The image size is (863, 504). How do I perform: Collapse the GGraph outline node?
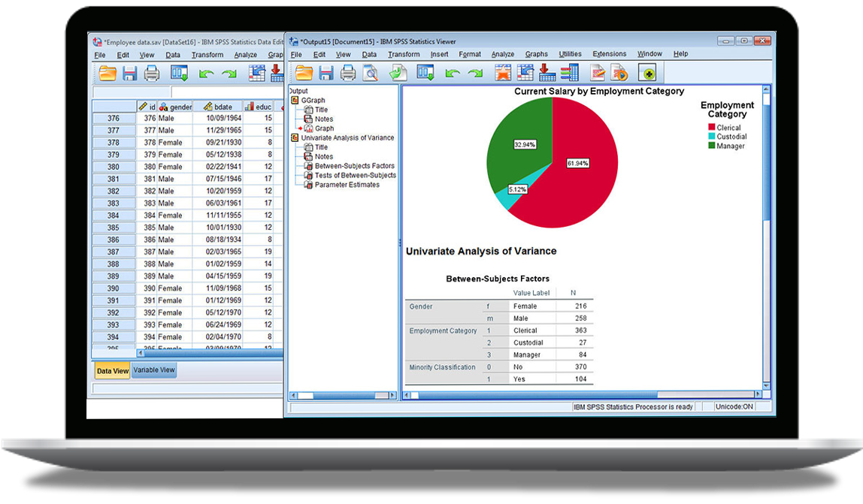pos(295,100)
